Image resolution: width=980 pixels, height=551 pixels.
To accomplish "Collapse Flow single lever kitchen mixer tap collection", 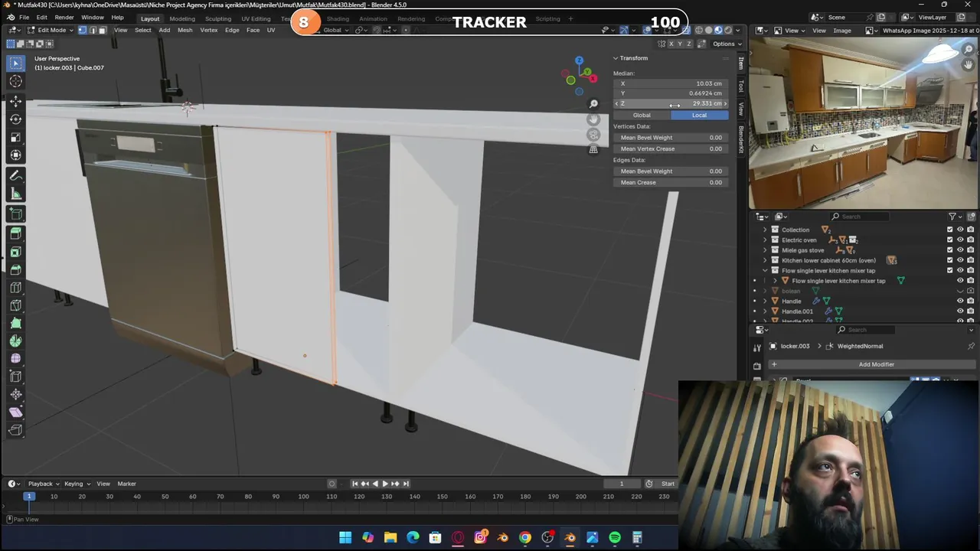I will tap(764, 270).
